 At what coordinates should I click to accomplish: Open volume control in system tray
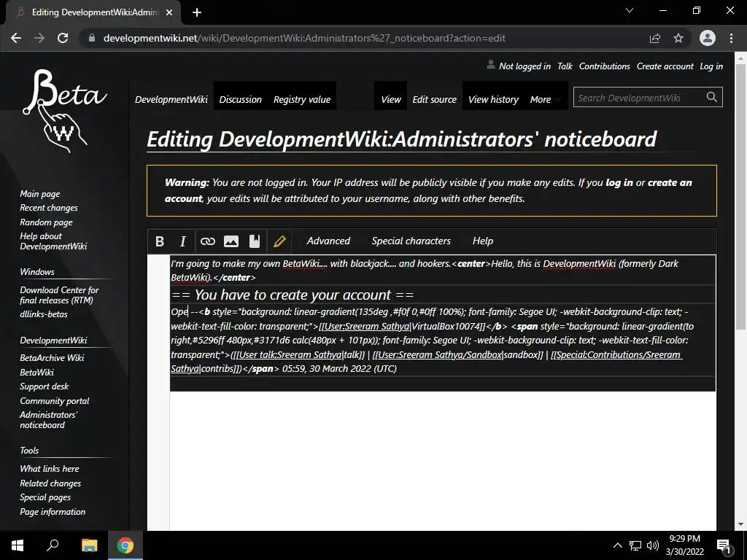click(653, 545)
